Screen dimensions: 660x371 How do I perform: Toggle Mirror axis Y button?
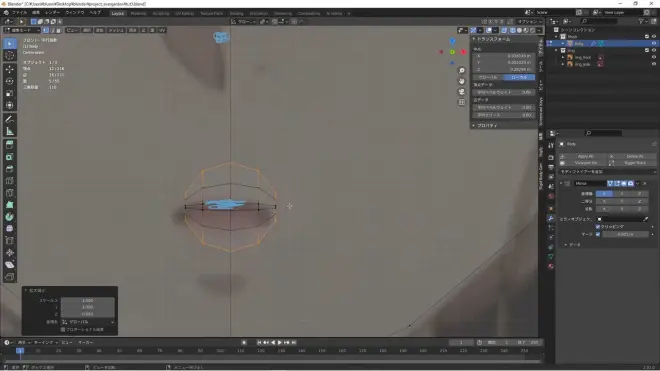[622, 194]
